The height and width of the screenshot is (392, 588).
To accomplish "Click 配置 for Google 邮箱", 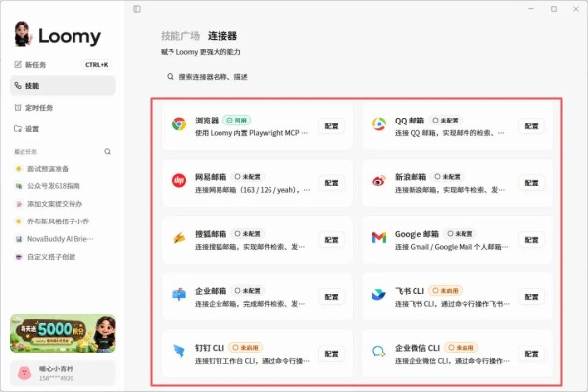I will pyautogui.click(x=531, y=240).
